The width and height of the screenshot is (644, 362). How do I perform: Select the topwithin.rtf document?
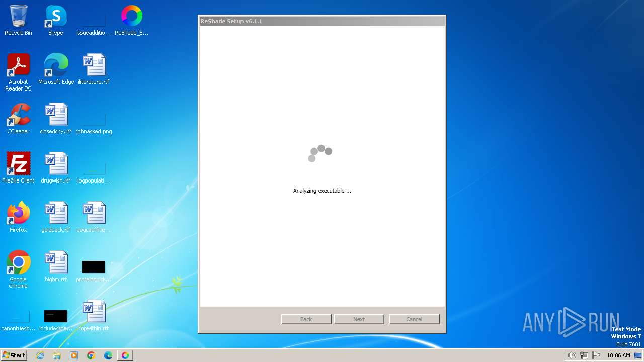tap(94, 316)
